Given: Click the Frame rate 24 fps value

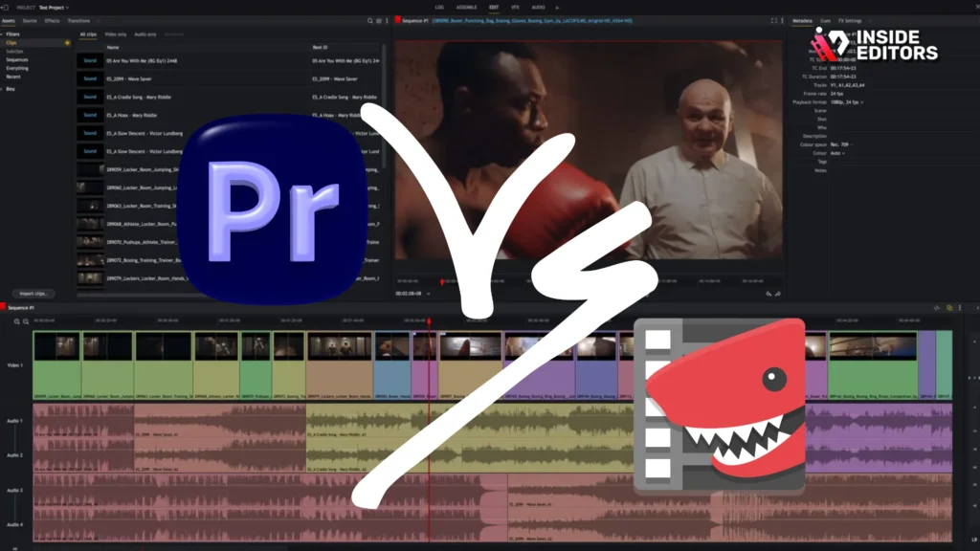Looking at the screenshot, I should point(836,93).
